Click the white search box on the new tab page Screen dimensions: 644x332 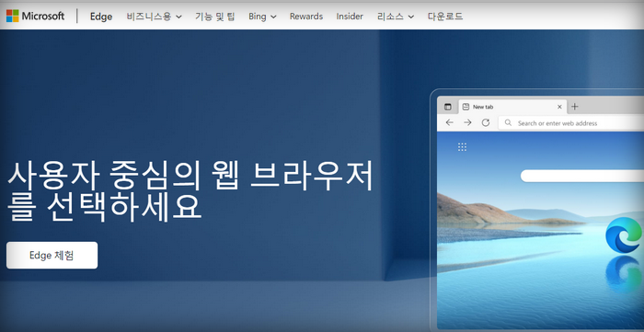(x=582, y=176)
